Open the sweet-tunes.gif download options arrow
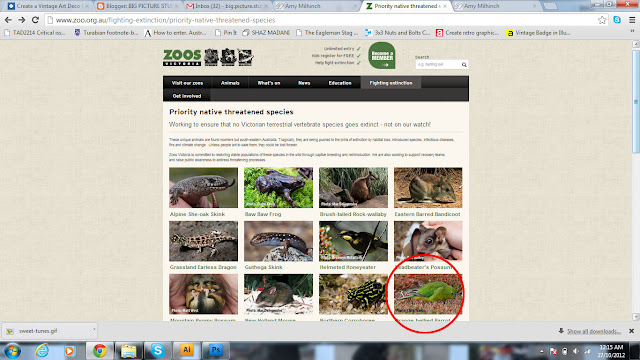Screen dimensions: 640x360 coord(94,329)
